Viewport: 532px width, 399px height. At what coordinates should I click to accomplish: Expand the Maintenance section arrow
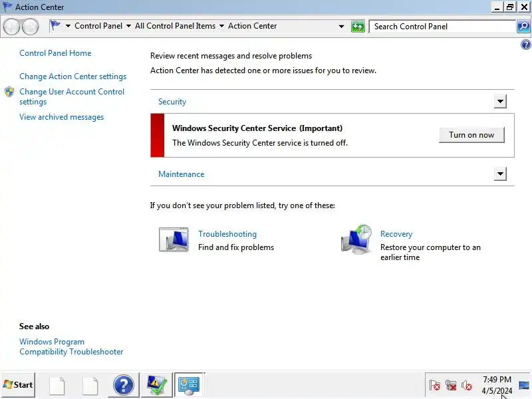(500, 174)
